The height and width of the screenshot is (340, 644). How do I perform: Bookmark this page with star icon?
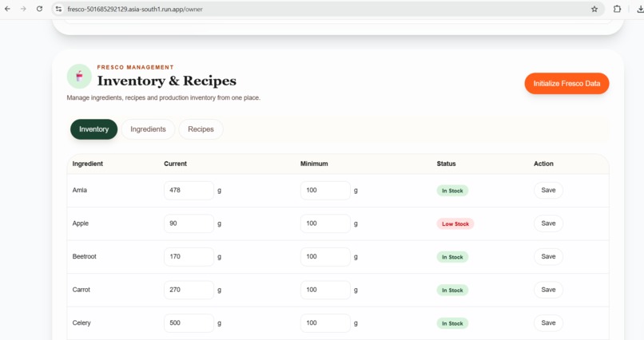594,9
